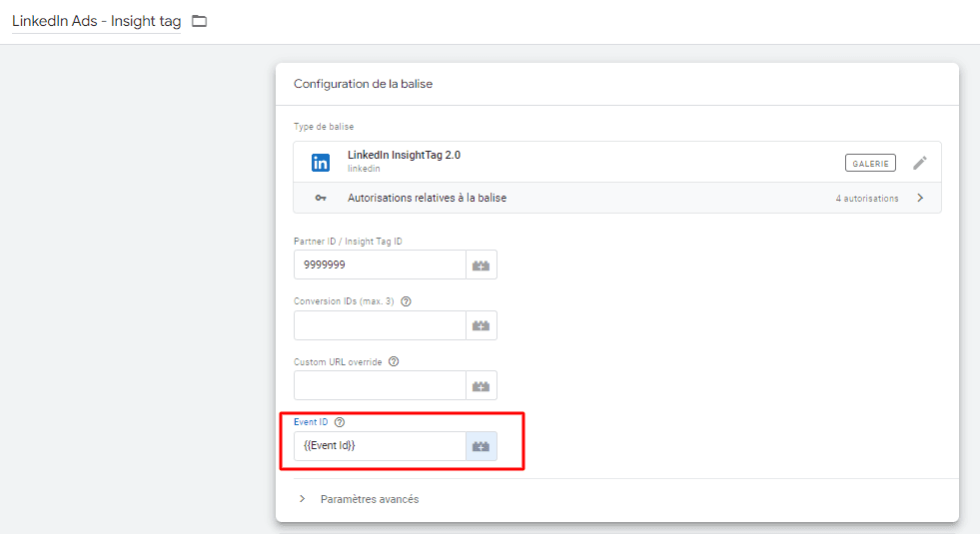Focus the Event ID input field
This screenshot has width=980, height=534.
pyautogui.click(x=380, y=446)
